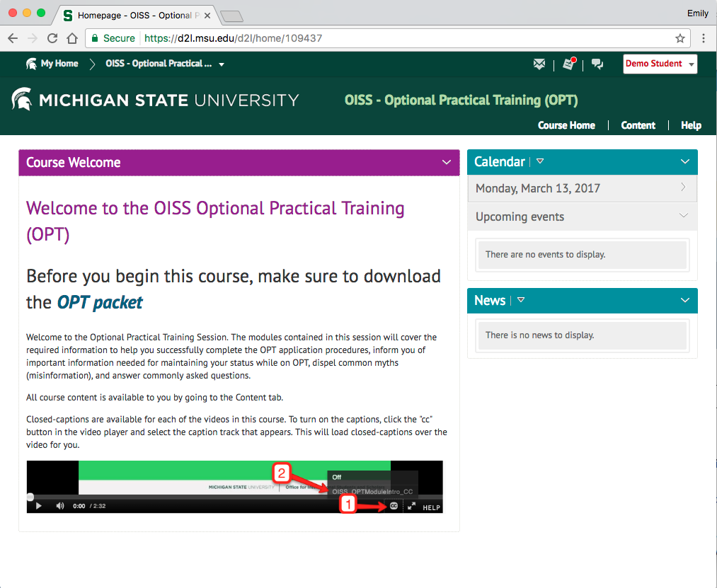This screenshot has width=717, height=588.
Task: Open the email envelope icon
Action: pos(539,64)
